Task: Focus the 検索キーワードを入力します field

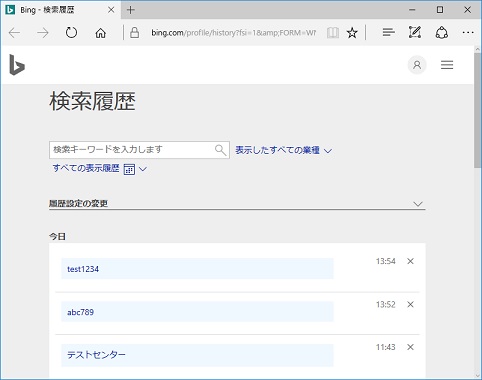Action: coord(139,150)
